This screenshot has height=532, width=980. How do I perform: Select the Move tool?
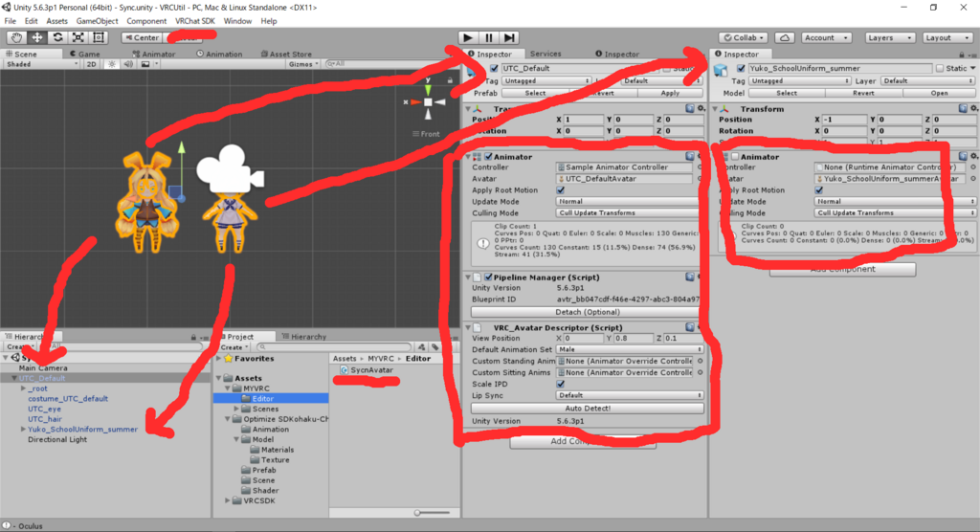point(37,37)
